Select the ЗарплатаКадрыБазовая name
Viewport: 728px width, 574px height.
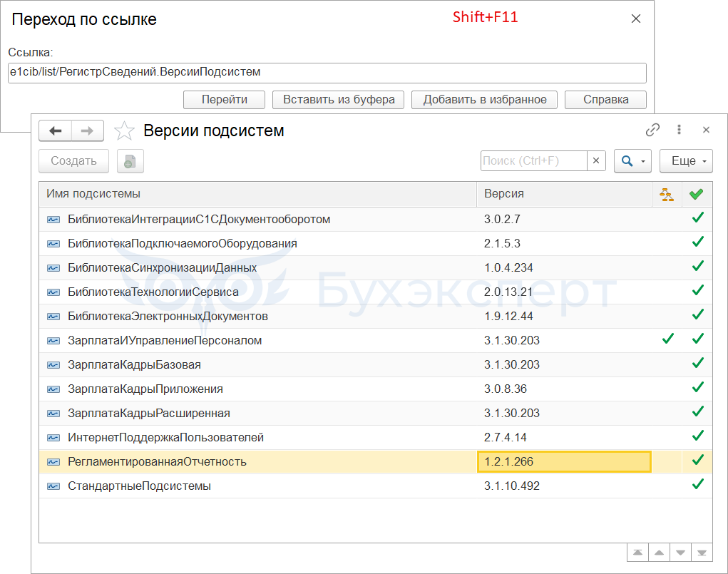tap(134, 365)
